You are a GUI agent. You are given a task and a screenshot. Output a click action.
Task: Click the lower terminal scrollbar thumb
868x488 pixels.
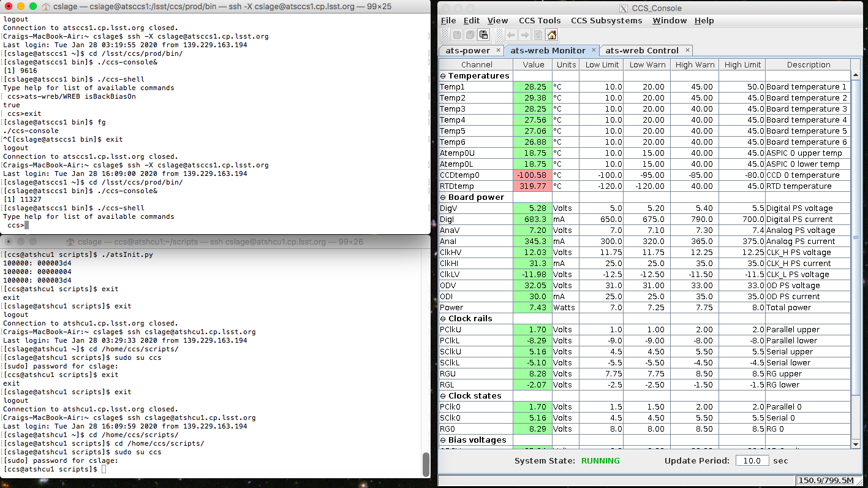pyautogui.click(x=426, y=464)
